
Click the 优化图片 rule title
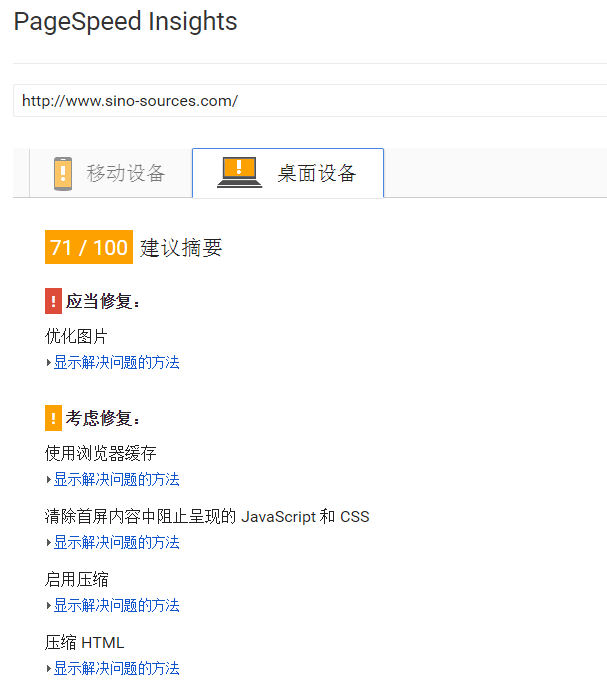[x=76, y=337]
